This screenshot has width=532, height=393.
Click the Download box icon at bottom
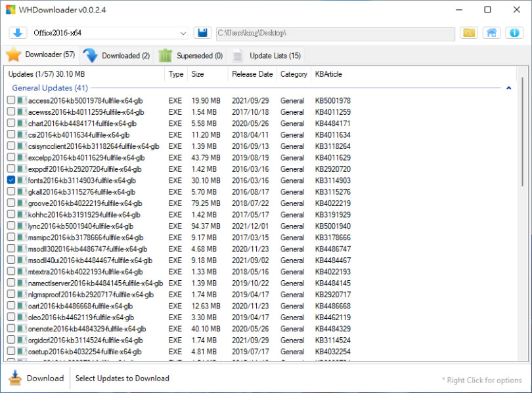coord(14,378)
